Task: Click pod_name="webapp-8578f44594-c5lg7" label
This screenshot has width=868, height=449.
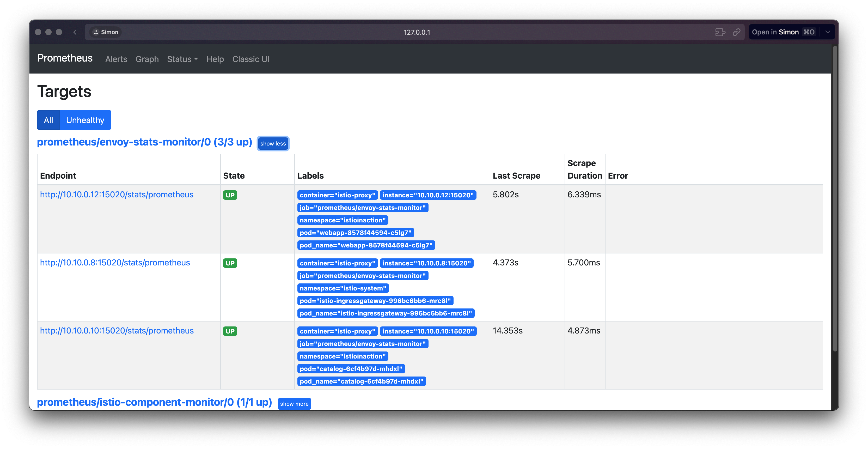Action: [366, 245]
